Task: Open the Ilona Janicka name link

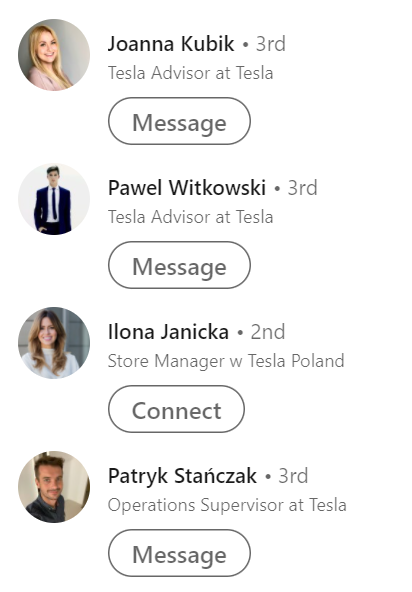Action: point(168,332)
